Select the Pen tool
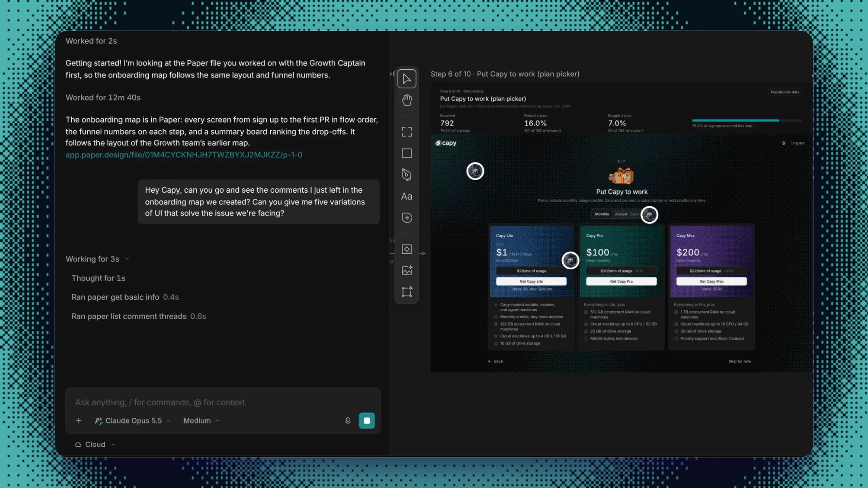This screenshot has width=868, height=488. pyautogui.click(x=407, y=175)
